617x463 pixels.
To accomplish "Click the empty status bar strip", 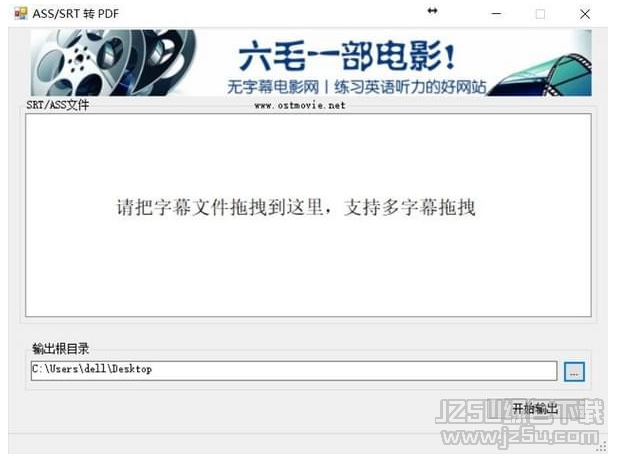I will 301,444.
